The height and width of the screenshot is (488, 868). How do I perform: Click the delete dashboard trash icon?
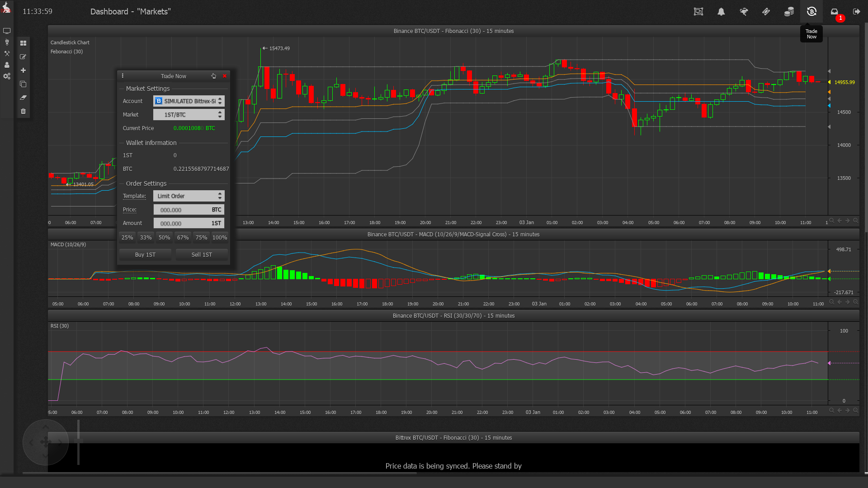tap(23, 111)
